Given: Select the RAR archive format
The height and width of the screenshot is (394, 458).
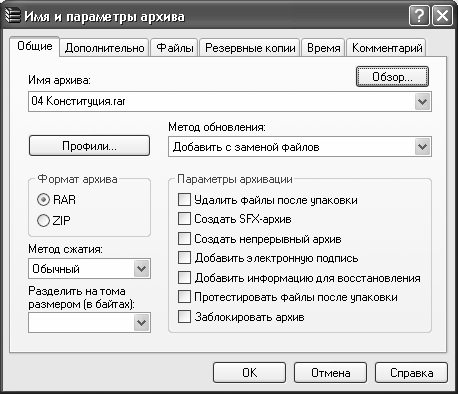Looking at the screenshot, I should [43, 200].
